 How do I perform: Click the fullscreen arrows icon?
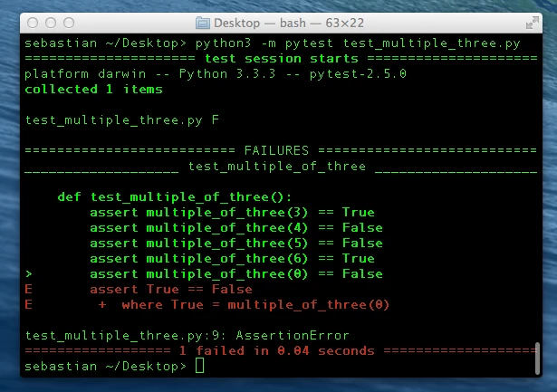pyautogui.click(x=533, y=23)
